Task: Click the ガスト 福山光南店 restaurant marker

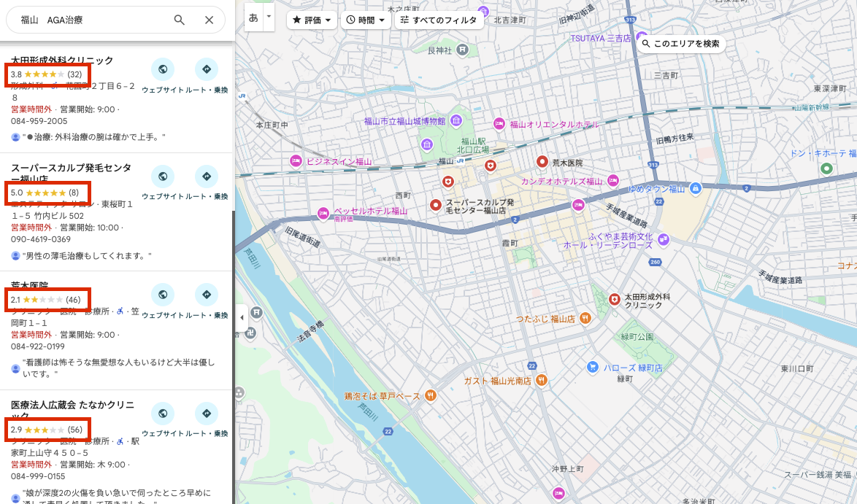Action: [541, 381]
